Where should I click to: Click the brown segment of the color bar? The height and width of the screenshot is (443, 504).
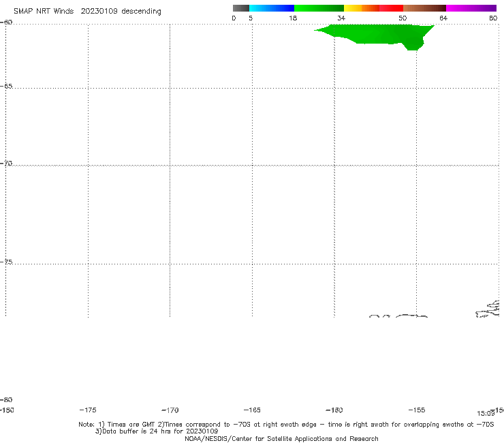click(x=424, y=8)
